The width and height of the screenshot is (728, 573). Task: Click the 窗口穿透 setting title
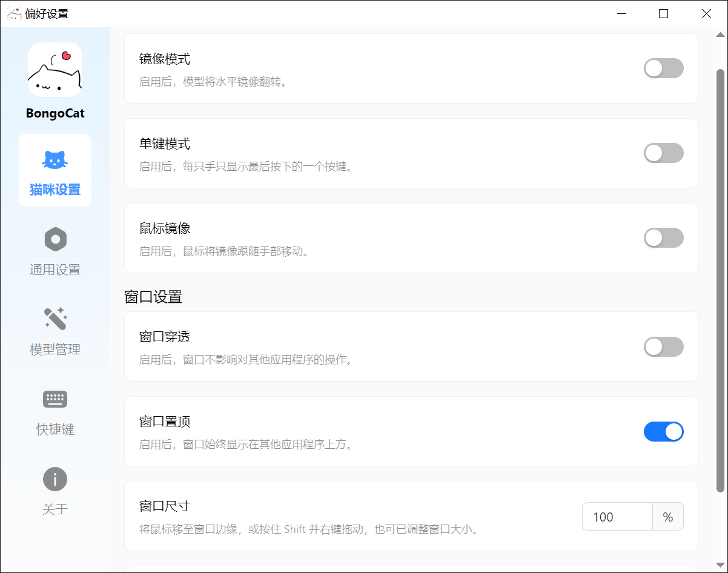(165, 337)
